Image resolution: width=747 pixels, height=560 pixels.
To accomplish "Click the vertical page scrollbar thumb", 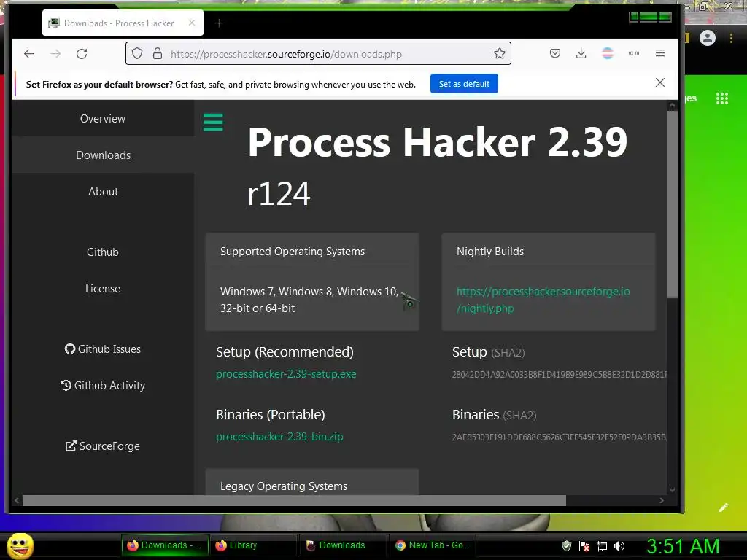I will (672, 204).
